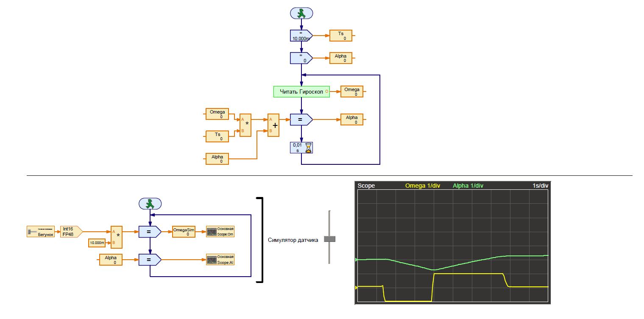Image resolution: width=644 pixels, height=319 pixels.
Task: Click the Бегунок slider source block
Action: 41,231
